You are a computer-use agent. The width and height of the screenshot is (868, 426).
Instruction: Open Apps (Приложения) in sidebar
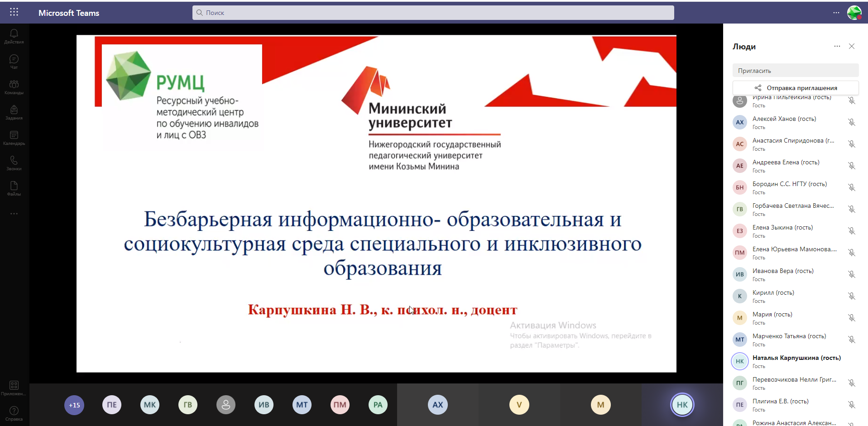pos(14,388)
